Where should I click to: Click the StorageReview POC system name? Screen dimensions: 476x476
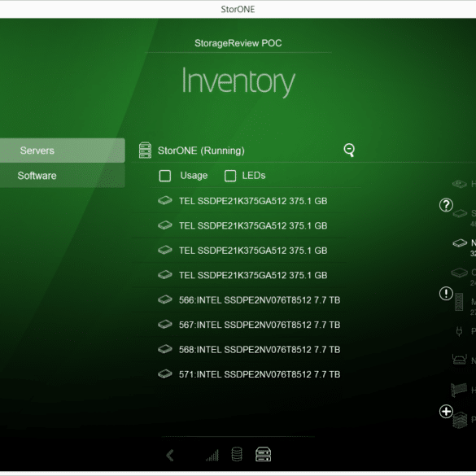[x=238, y=43]
